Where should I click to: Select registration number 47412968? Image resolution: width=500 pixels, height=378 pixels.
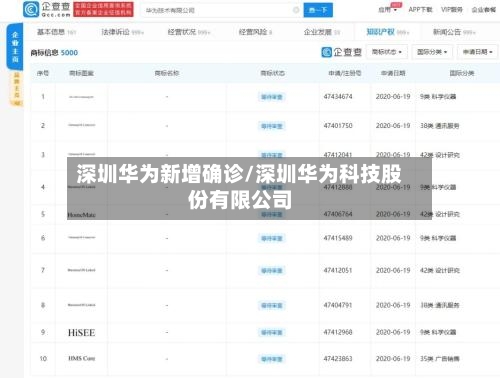pyautogui.click(x=338, y=332)
